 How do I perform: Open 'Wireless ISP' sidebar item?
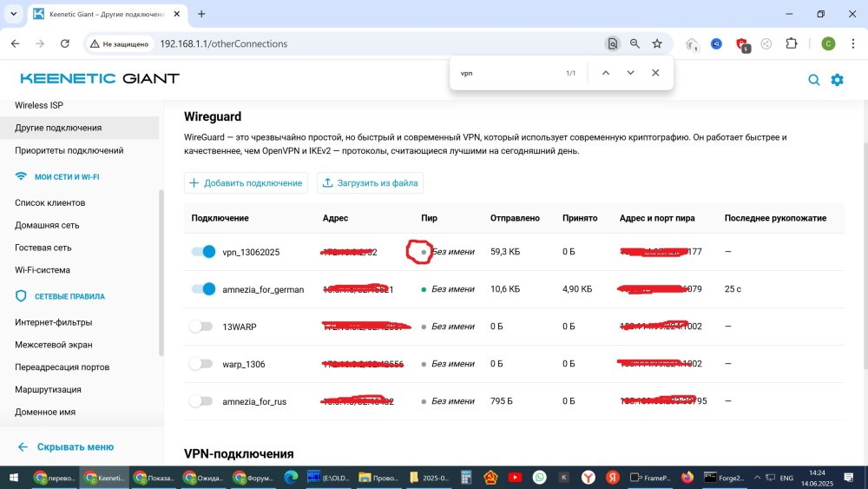click(x=39, y=105)
